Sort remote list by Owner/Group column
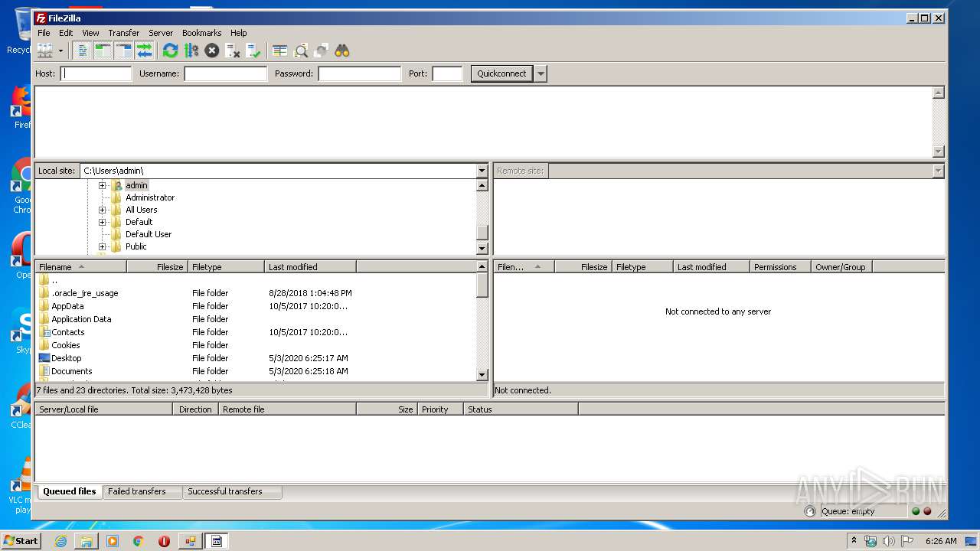 (841, 267)
